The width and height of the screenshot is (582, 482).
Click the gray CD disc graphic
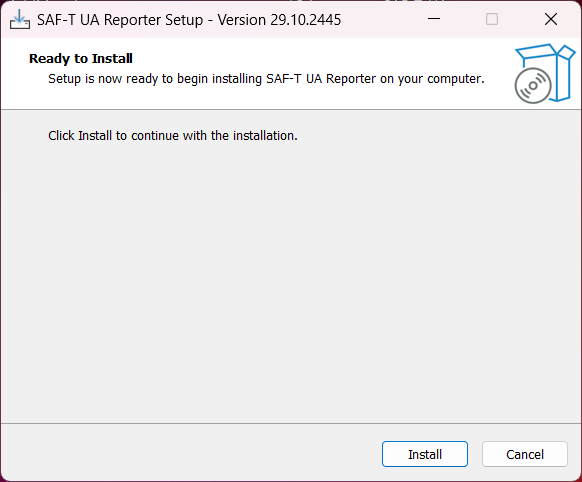coord(533,85)
